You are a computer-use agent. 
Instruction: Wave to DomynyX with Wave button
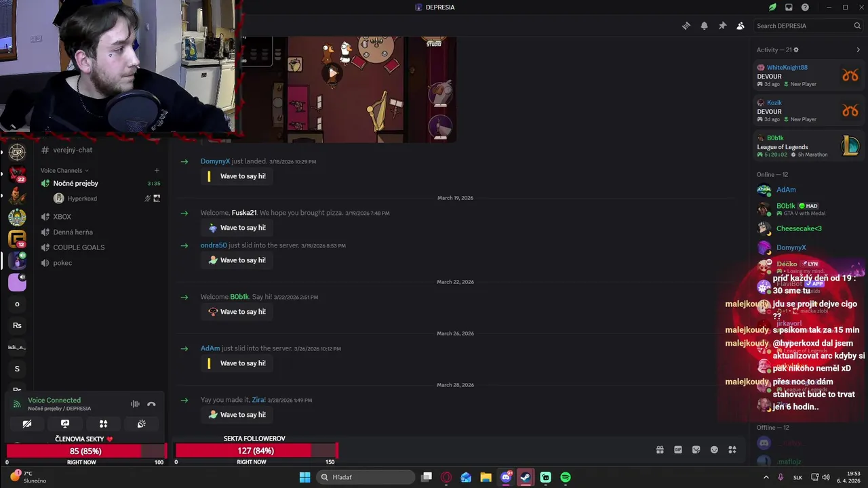point(237,176)
